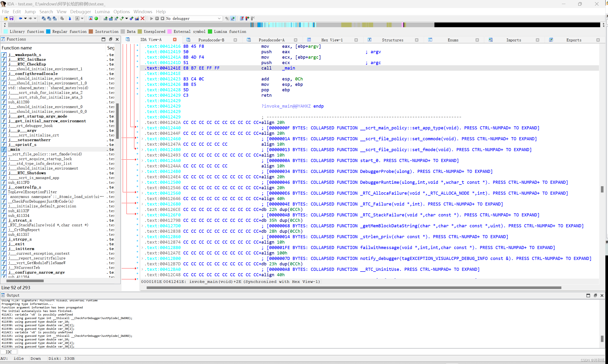Image resolution: width=608 pixels, height=364 pixels.
Task: Click the IDC button in the output bar
Action: (x=9, y=352)
